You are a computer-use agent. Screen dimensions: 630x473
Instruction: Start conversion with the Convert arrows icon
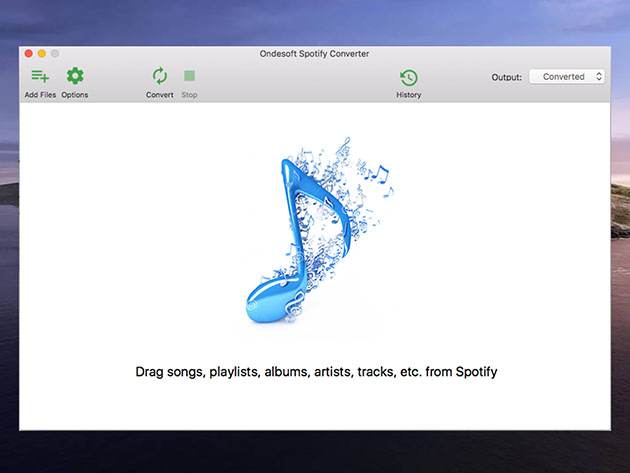click(x=160, y=76)
